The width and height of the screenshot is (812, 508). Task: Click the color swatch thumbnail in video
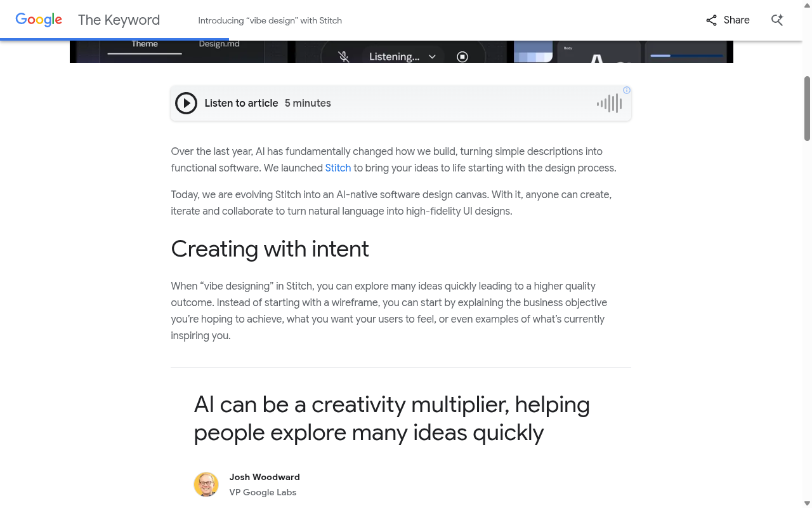[534, 51]
